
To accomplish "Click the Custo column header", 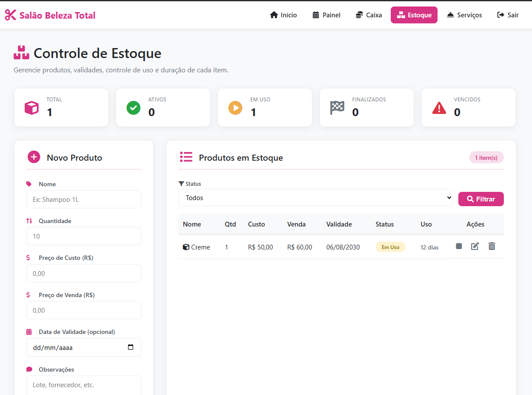I will (x=256, y=224).
